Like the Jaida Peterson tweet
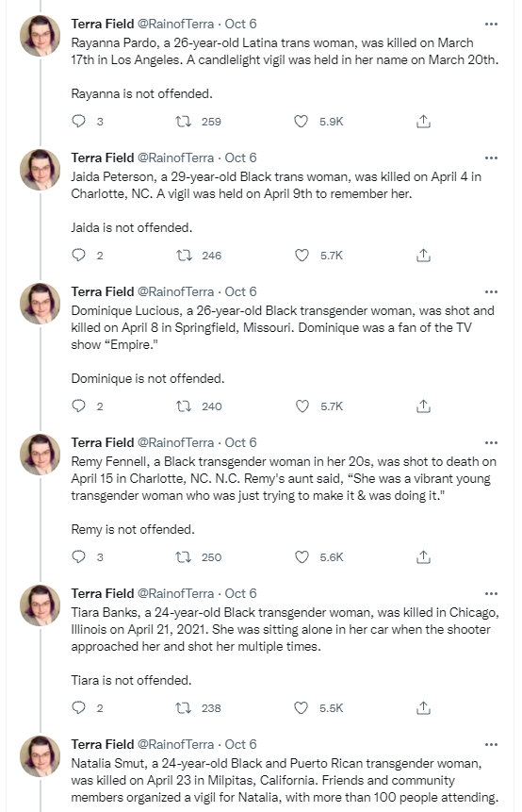This screenshot has height=812, width=522. tap(302, 256)
